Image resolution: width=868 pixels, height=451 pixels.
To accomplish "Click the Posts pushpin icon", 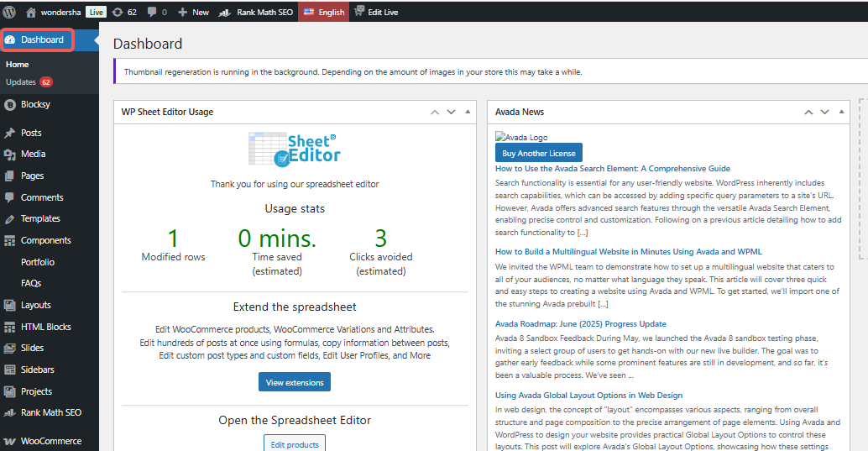I will pos(9,133).
